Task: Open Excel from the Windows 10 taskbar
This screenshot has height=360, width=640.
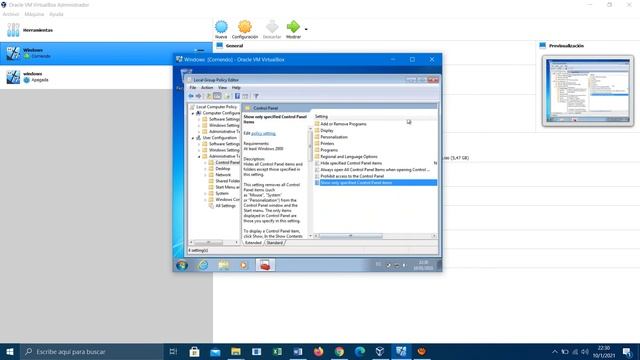Action: tap(277, 351)
